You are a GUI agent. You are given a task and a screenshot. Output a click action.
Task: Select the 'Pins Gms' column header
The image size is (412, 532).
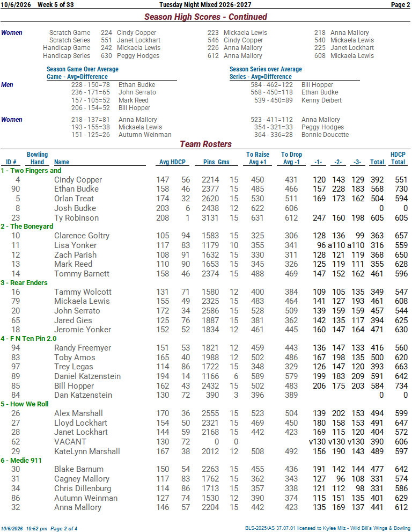(216, 162)
